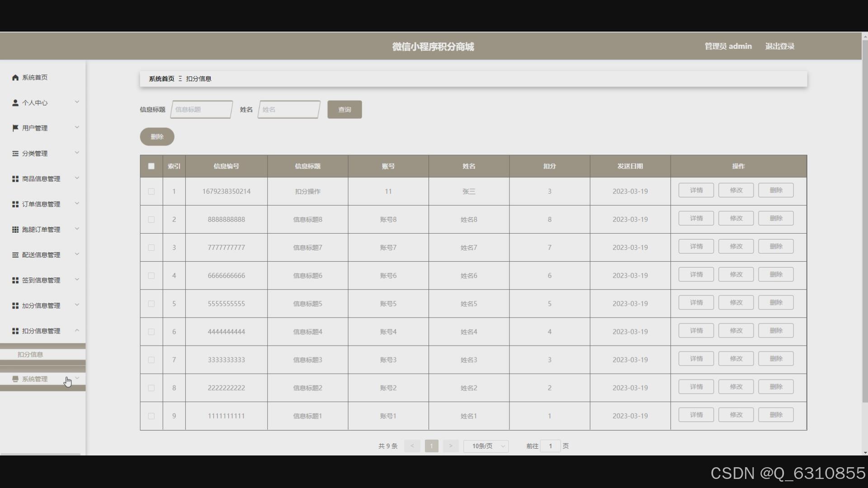Click the home icon beside 系统首页
The width and height of the screenshot is (868, 488).
(15, 78)
